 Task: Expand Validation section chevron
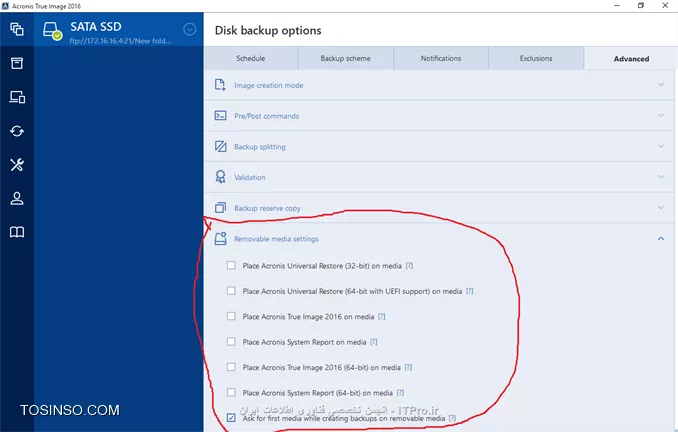[661, 177]
